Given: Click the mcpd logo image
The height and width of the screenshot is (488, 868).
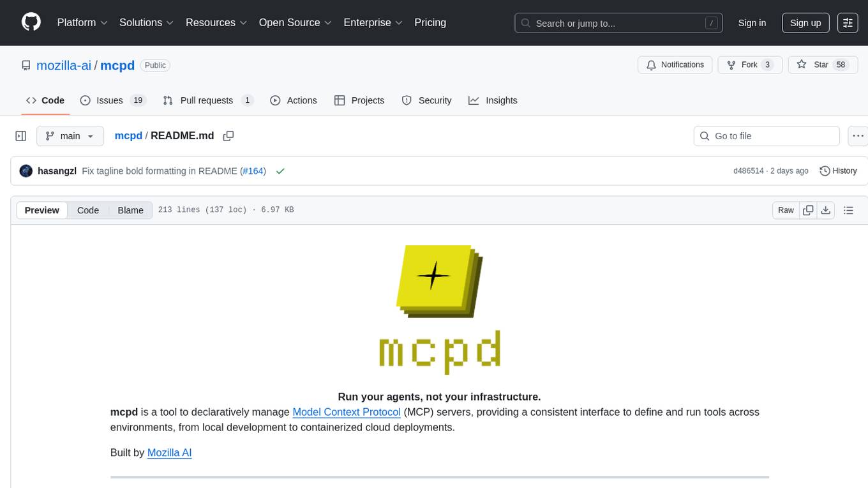Looking at the screenshot, I should (439, 309).
